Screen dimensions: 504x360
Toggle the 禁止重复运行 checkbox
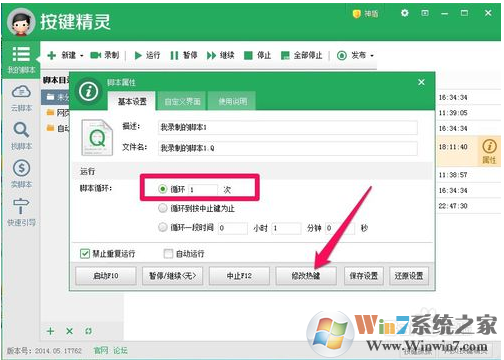coord(85,254)
